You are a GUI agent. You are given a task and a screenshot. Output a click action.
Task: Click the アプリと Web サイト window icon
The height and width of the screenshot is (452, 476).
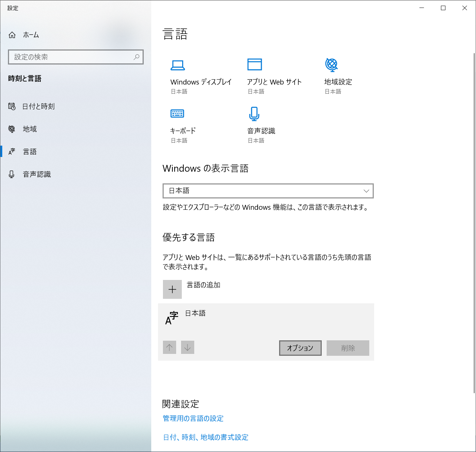point(255,65)
